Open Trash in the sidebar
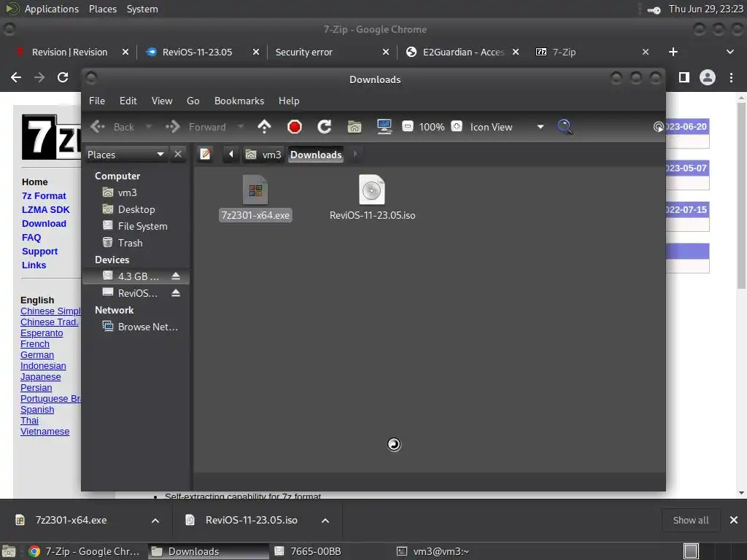This screenshot has width=747, height=560. pyautogui.click(x=136, y=243)
